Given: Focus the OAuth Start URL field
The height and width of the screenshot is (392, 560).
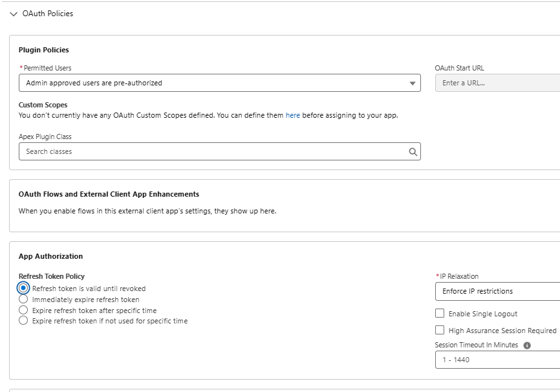Looking at the screenshot, I should [497, 83].
